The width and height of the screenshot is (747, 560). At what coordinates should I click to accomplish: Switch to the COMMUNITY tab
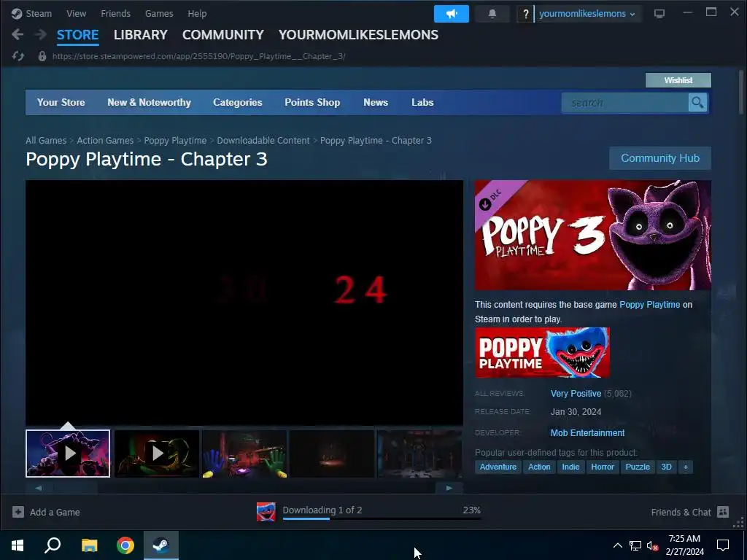(223, 35)
